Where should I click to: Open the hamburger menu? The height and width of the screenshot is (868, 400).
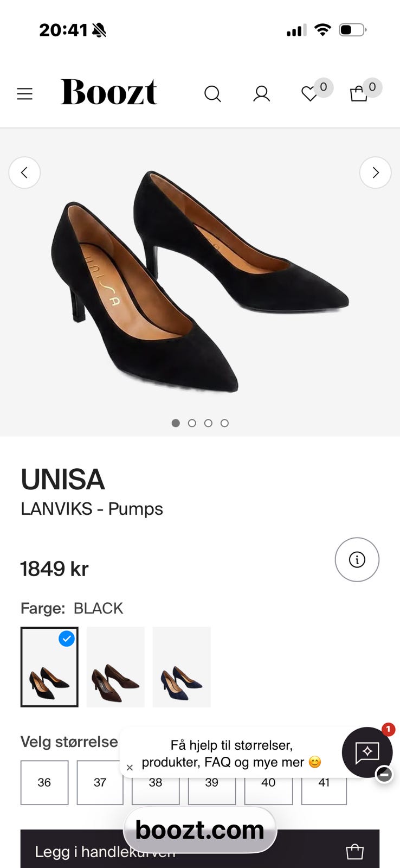click(25, 94)
